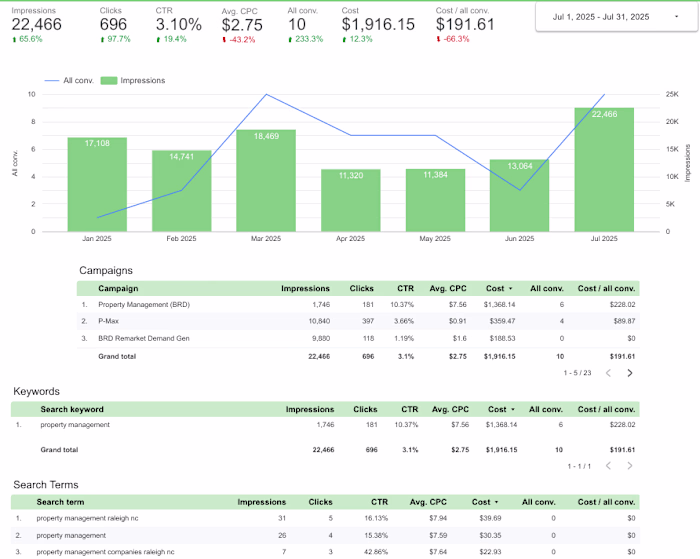
Task: Click the P-Max campaign row
Action: pos(358,321)
